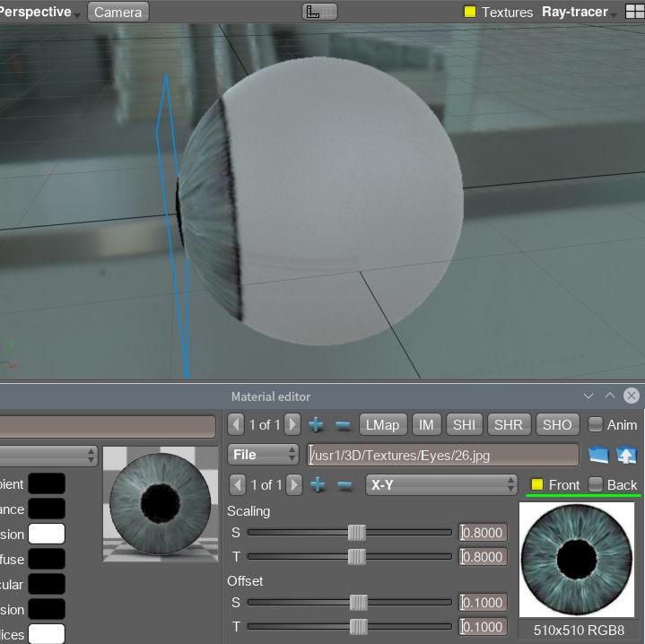The height and width of the screenshot is (644, 645).
Task: Click the texture file path field
Action: tap(443, 455)
